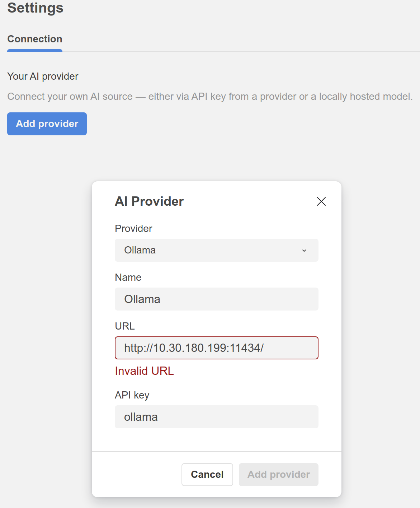The height and width of the screenshot is (508, 420).
Task: Click the blue underline beneath Connection tab
Action: pos(35,51)
